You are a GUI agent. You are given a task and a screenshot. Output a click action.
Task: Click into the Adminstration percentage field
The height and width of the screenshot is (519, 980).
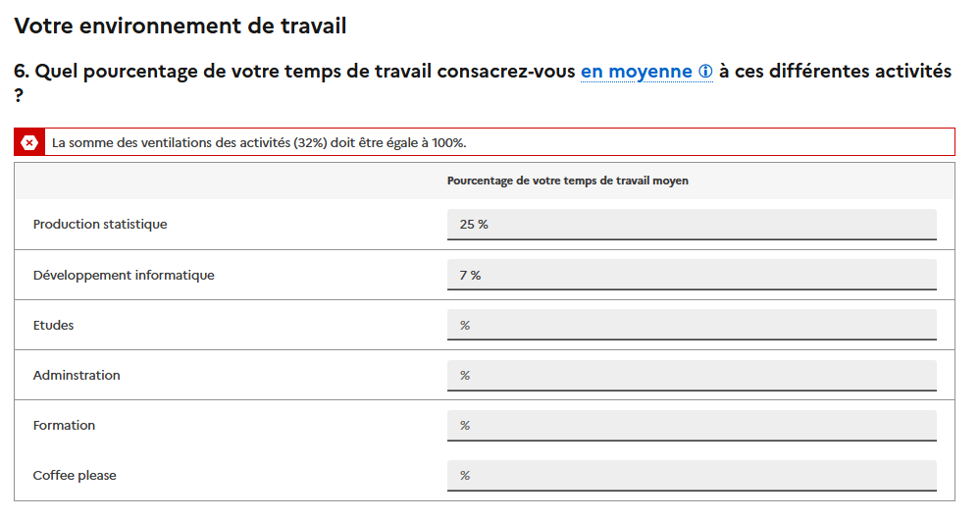pyautogui.click(x=691, y=375)
